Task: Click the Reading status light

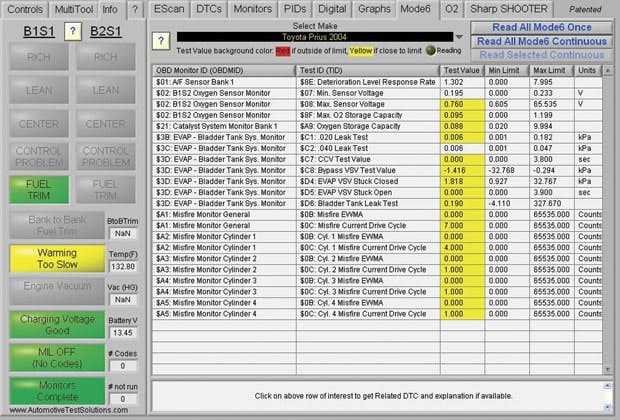Action: point(431,48)
